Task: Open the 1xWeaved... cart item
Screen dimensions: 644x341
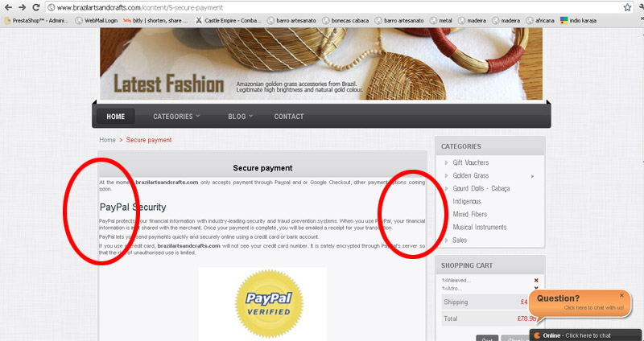Action: click(456, 280)
